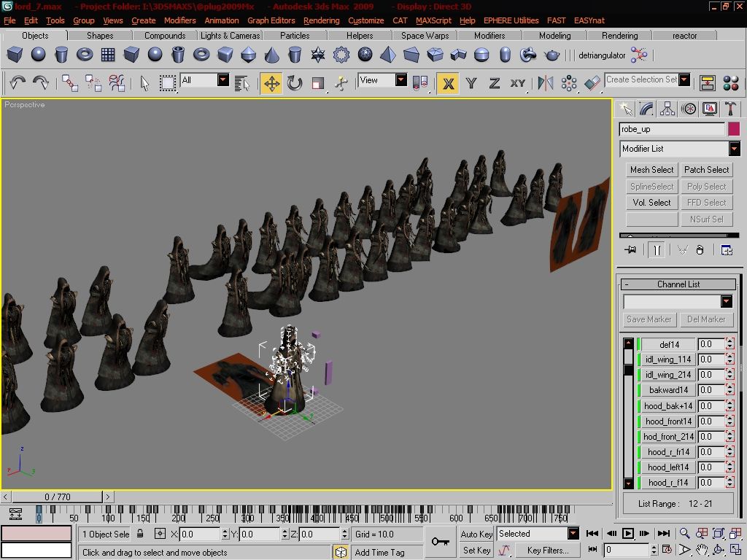Screen dimensions: 747x560
Task: Open the Display panel icon
Action: [x=710, y=109]
